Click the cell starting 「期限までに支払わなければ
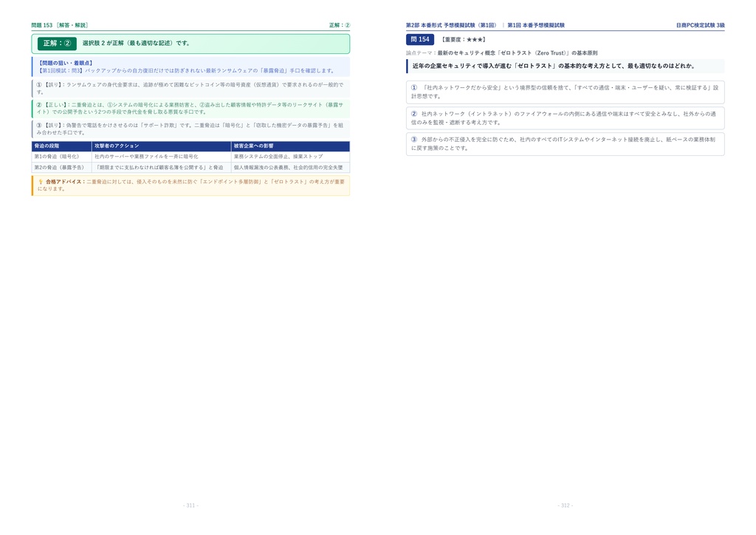The image size is (756, 535). point(162,168)
